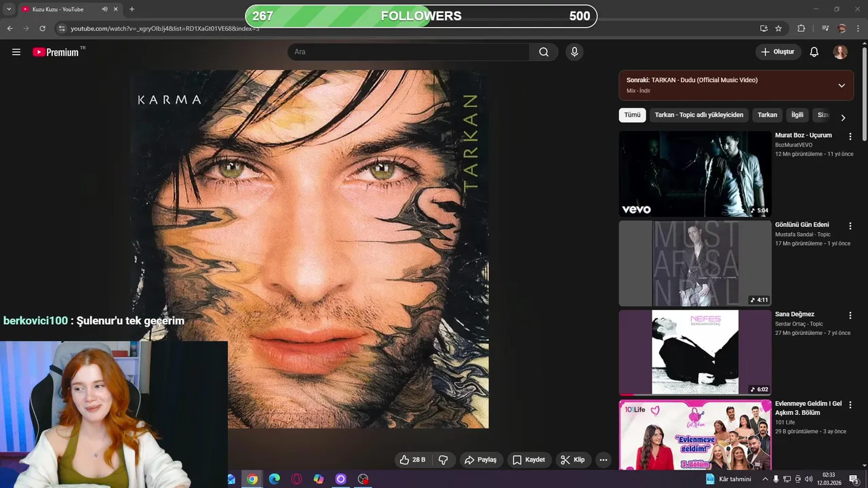Show next filter chips arrow
The width and height of the screenshot is (868, 488).
(x=843, y=117)
